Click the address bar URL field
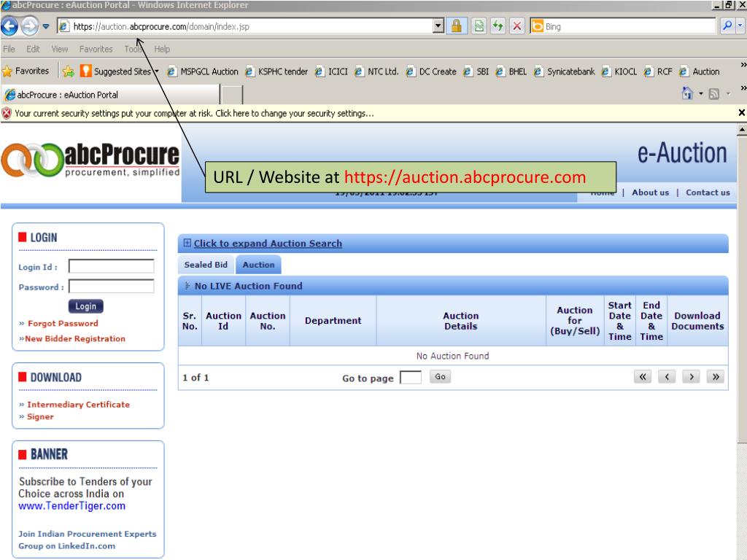This screenshot has width=747, height=560. pos(245,27)
